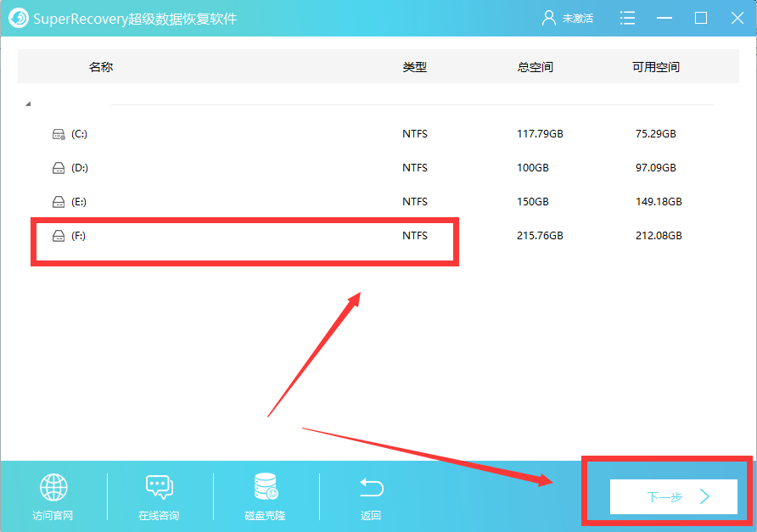Click the NTFS type of drive C
Screen dimensions: 757x532
pos(415,134)
